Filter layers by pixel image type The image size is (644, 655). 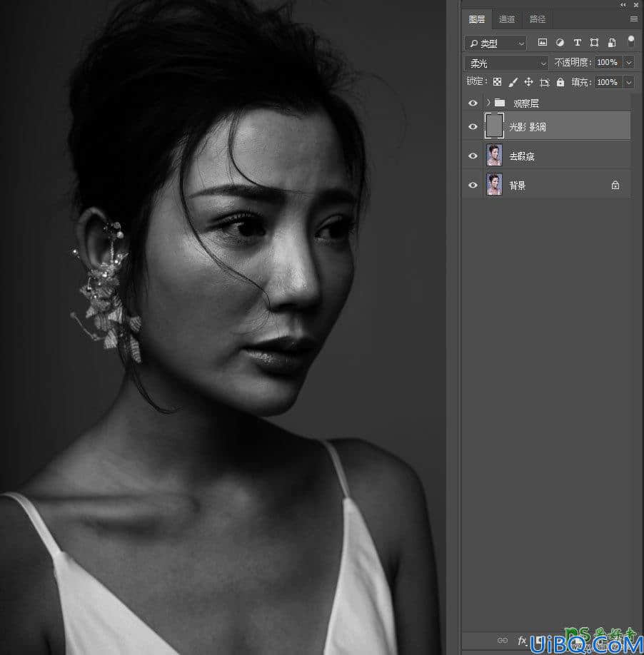pos(542,42)
